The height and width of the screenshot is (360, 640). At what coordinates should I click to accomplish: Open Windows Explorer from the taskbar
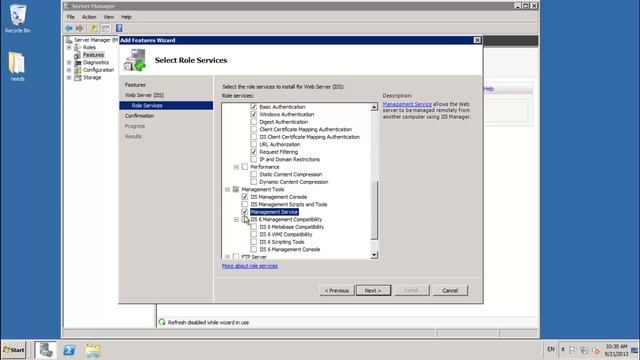[x=93, y=350]
